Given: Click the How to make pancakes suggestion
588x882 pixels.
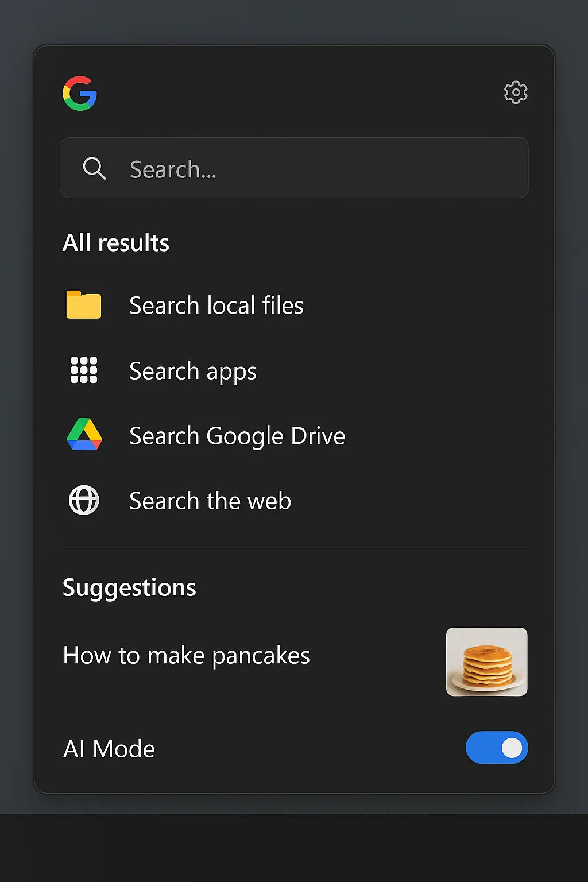Looking at the screenshot, I should click(186, 655).
